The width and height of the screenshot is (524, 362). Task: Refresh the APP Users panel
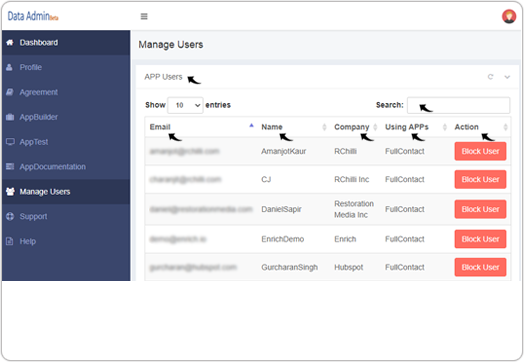(x=490, y=77)
